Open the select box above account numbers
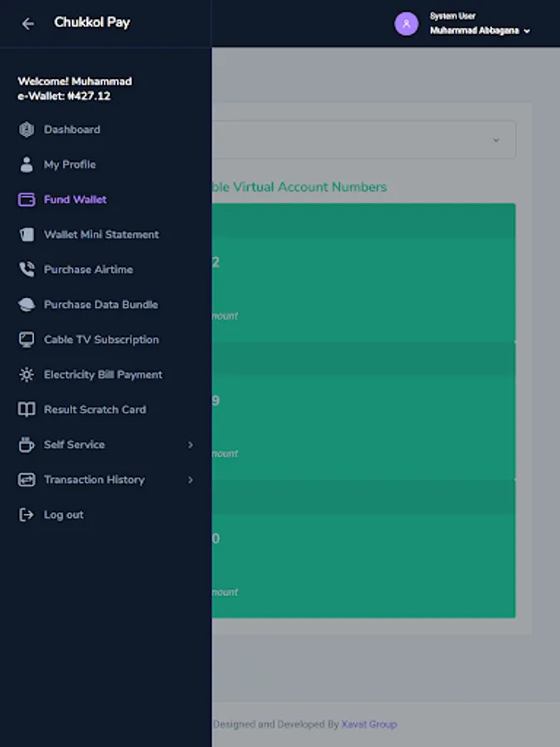 (364, 139)
